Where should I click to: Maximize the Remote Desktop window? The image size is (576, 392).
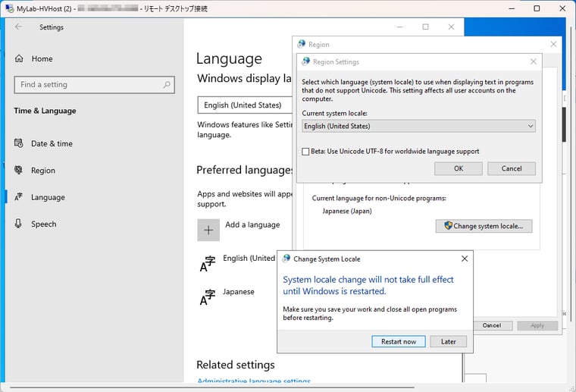(x=537, y=8)
